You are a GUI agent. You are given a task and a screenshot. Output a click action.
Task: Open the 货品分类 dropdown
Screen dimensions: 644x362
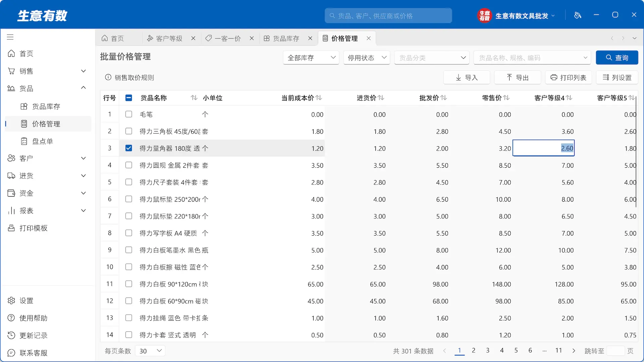pos(431,58)
